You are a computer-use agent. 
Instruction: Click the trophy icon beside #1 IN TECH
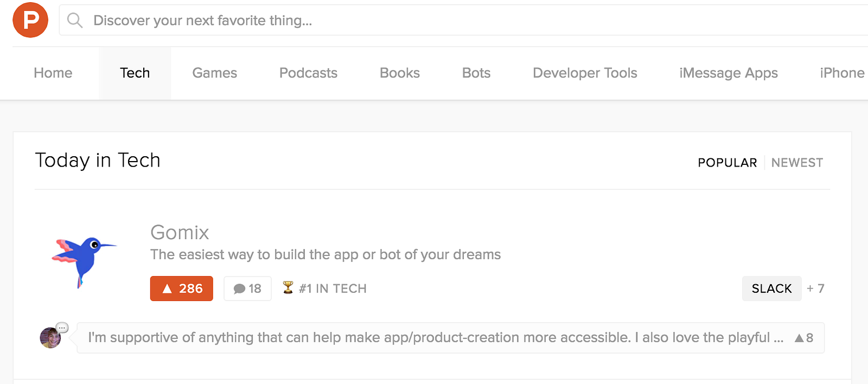(288, 287)
